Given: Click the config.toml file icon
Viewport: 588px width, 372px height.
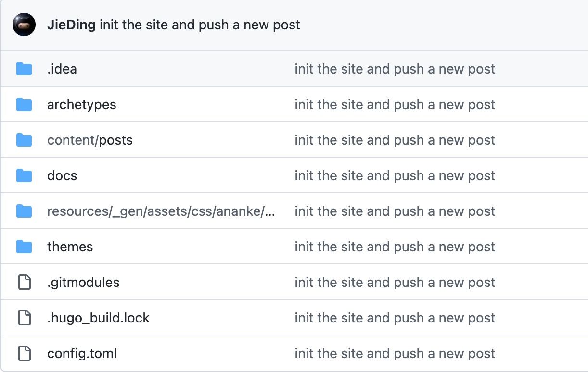Looking at the screenshot, I should tap(24, 354).
